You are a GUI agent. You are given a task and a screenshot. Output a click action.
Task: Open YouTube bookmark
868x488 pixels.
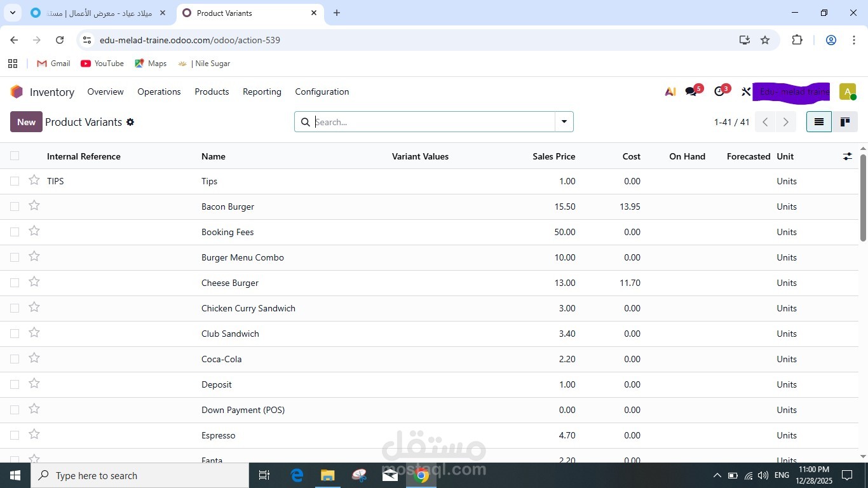click(x=102, y=64)
